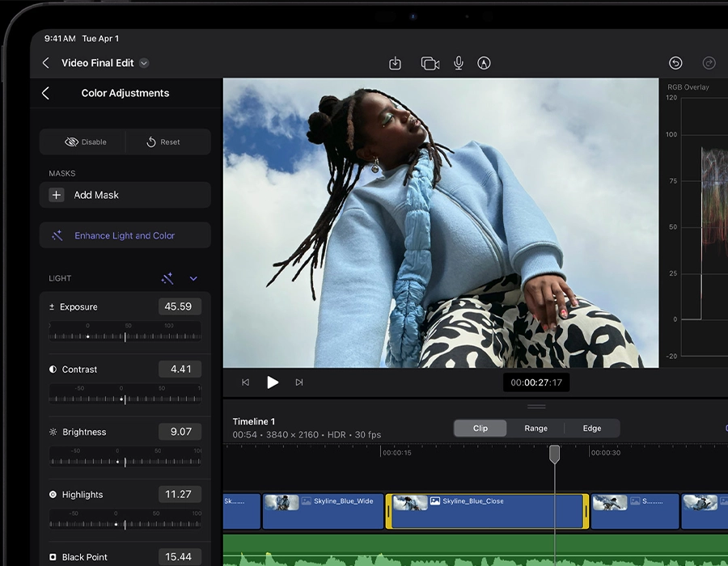Select the Clip tab
The image size is (728, 566).
480,429
